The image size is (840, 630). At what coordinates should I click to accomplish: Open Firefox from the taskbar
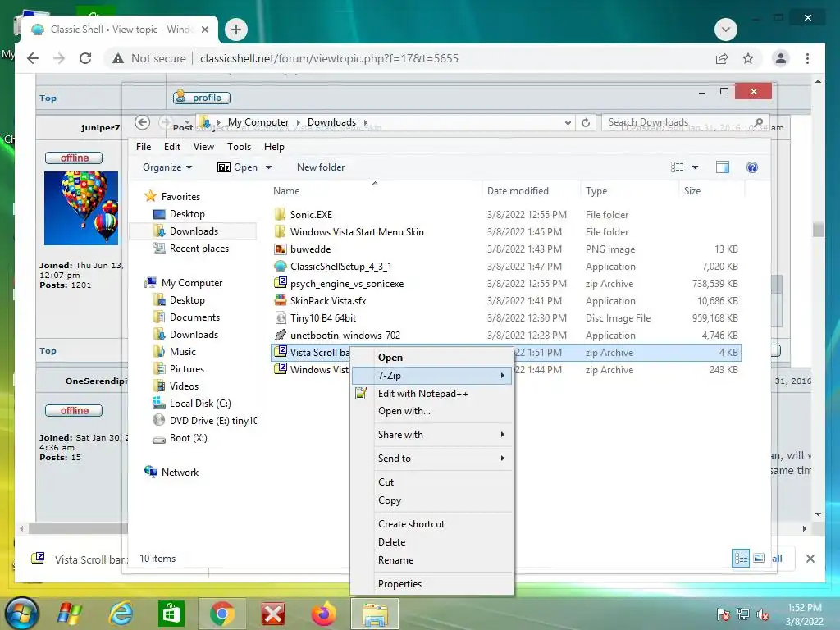(x=324, y=614)
